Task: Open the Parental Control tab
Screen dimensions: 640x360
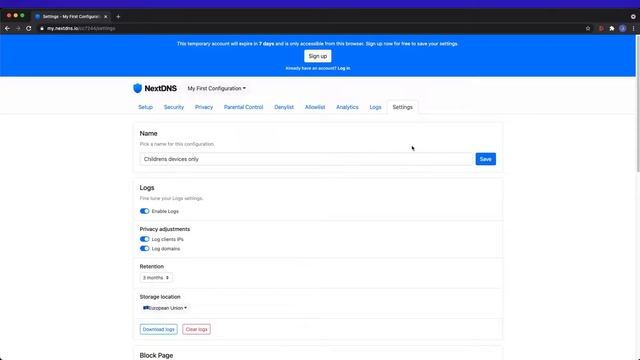Action: point(243,107)
